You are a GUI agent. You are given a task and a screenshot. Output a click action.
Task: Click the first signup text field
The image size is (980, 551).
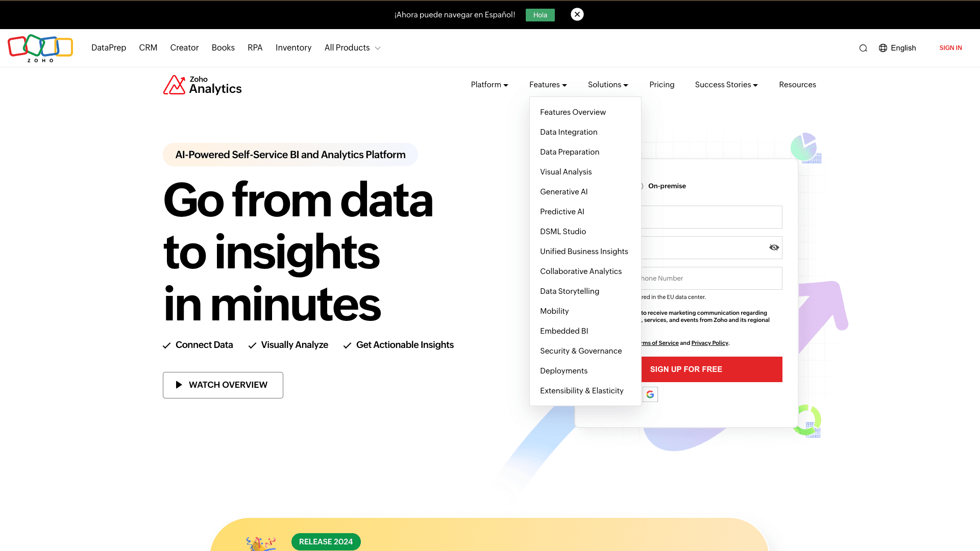(712, 217)
